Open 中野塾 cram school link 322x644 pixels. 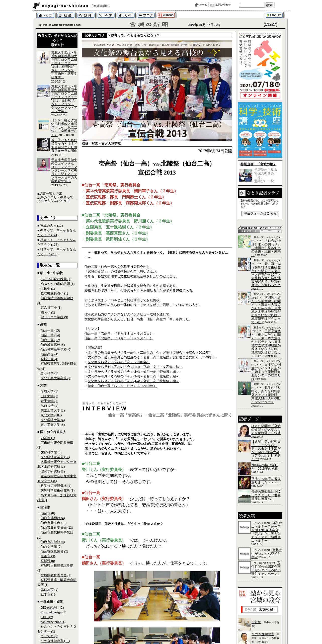click(256, 622)
